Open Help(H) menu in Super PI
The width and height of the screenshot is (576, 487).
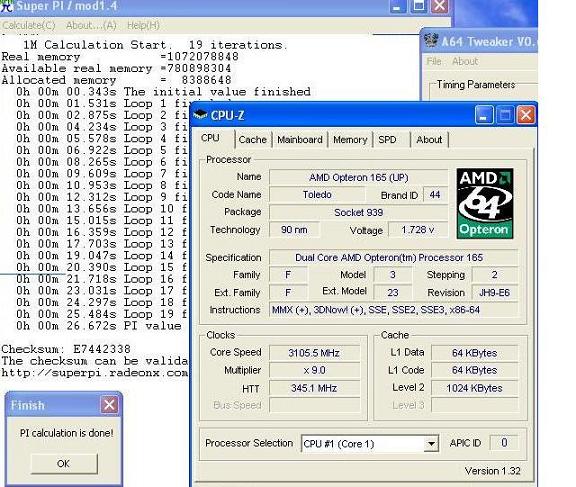coord(143,25)
